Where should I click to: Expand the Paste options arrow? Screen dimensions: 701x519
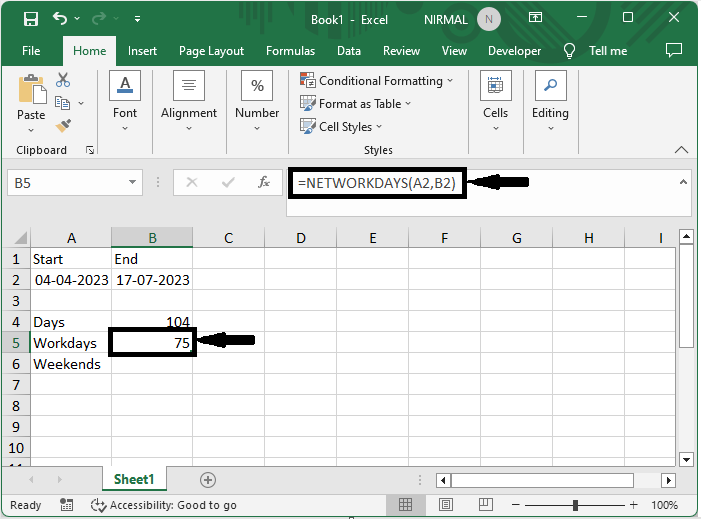(x=31, y=130)
